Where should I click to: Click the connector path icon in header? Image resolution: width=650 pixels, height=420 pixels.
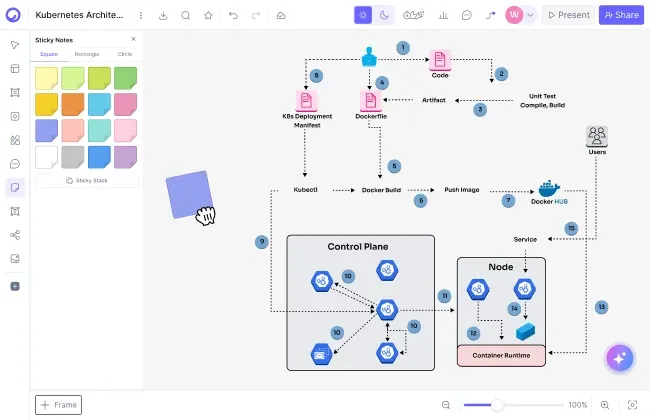point(491,15)
